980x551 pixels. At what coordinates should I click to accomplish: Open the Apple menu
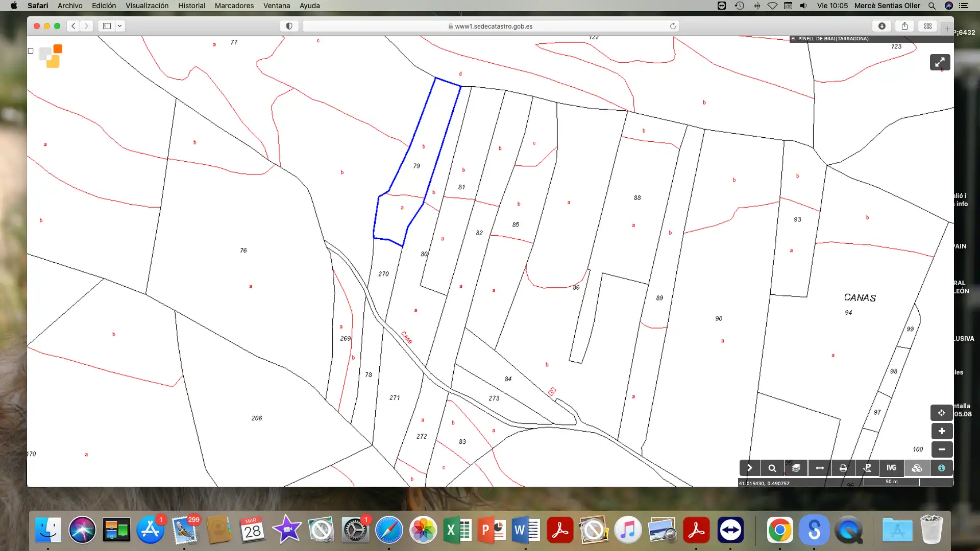click(x=14, y=6)
